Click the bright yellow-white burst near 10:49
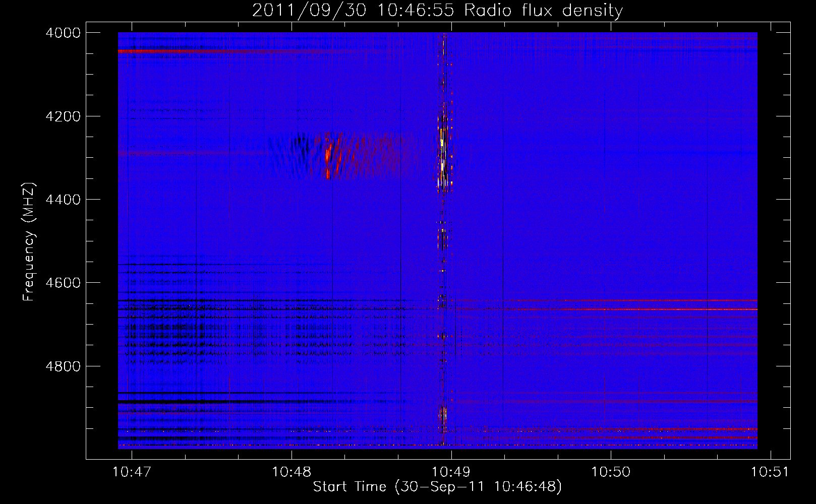Viewport: 816px width, 504px height. [443, 156]
